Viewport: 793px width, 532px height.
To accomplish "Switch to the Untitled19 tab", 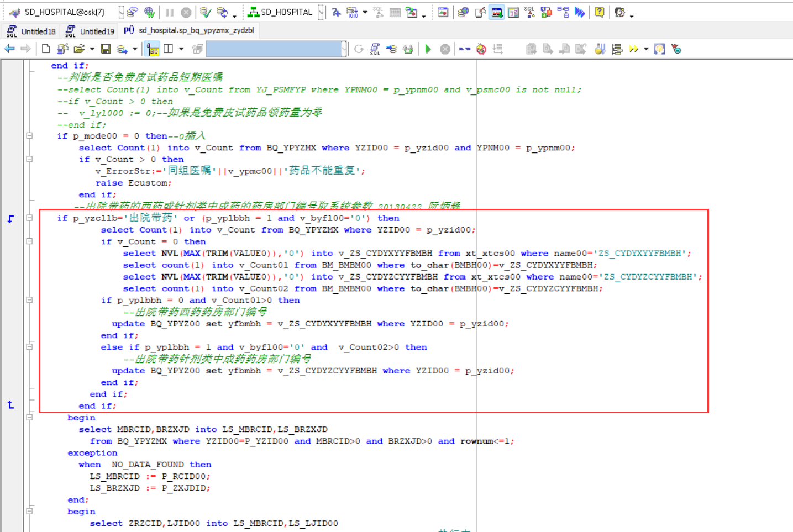I will click(x=90, y=31).
